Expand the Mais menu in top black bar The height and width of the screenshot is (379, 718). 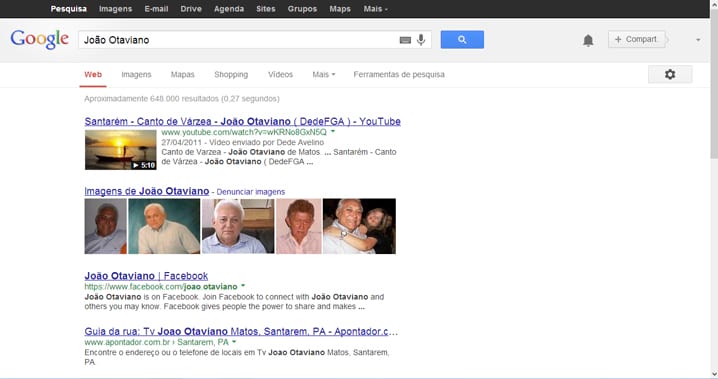[375, 9]
